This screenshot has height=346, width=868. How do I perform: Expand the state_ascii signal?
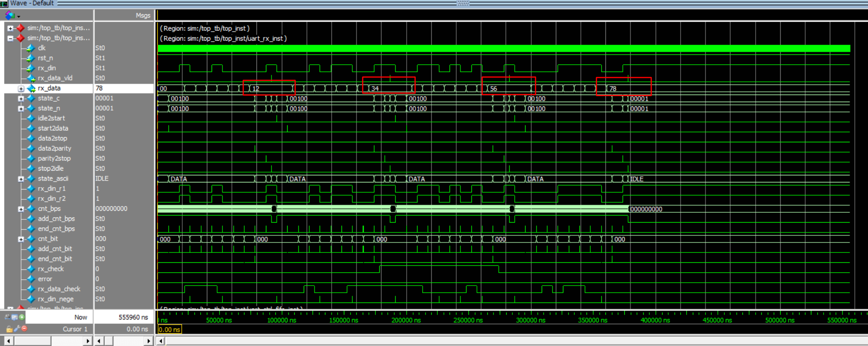click(x=21, y=179)
